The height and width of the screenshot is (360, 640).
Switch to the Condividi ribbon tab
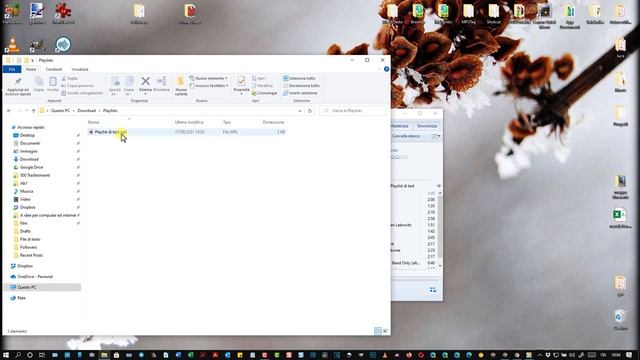(54, 69)
